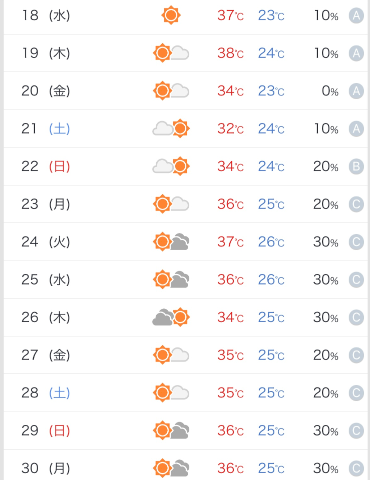Click reliability badge C on the 23rd row

(x=356, y=204)
